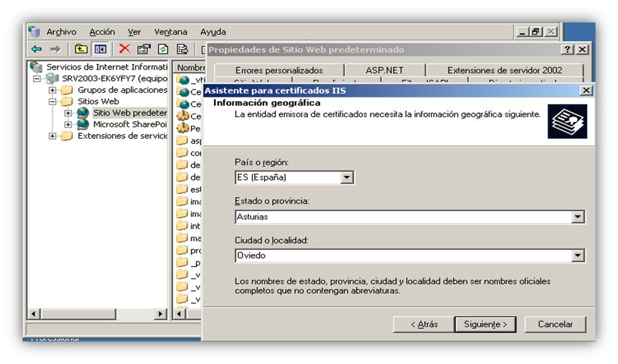
Task: Go up one level with folder icon
Action: (x=81, y=49)
